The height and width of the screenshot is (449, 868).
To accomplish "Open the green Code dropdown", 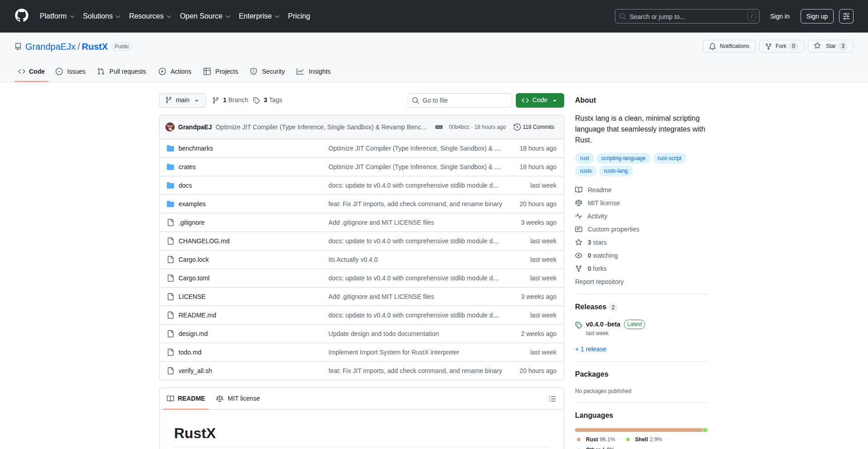I will coord(539,100).
